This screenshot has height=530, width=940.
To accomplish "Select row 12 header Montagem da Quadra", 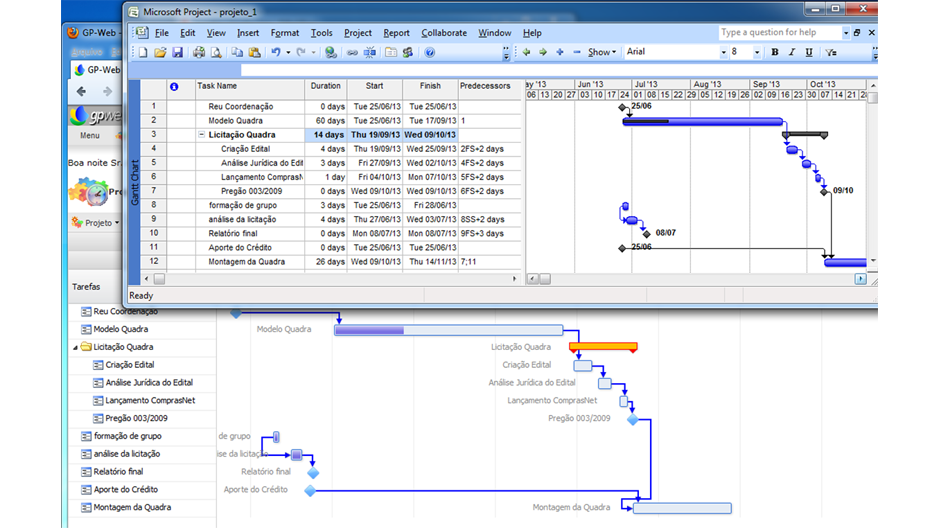I will point(153,262).
